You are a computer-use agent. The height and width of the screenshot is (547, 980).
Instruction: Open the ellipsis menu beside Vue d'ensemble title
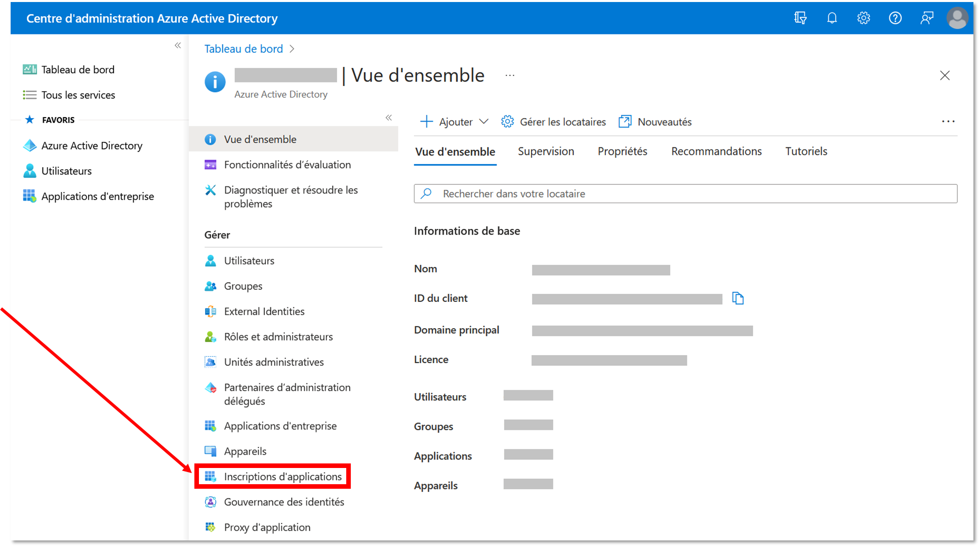[x=510, y=75]
